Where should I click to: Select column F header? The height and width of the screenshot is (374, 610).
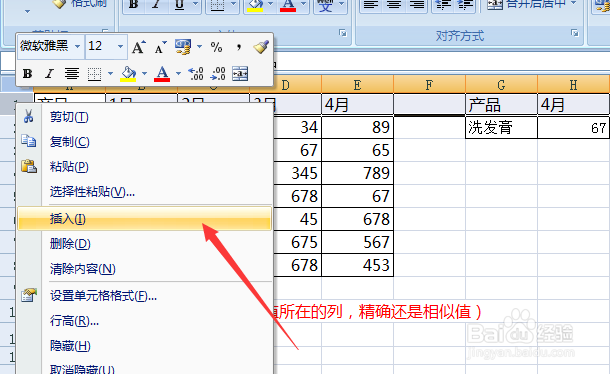point(429,84)
